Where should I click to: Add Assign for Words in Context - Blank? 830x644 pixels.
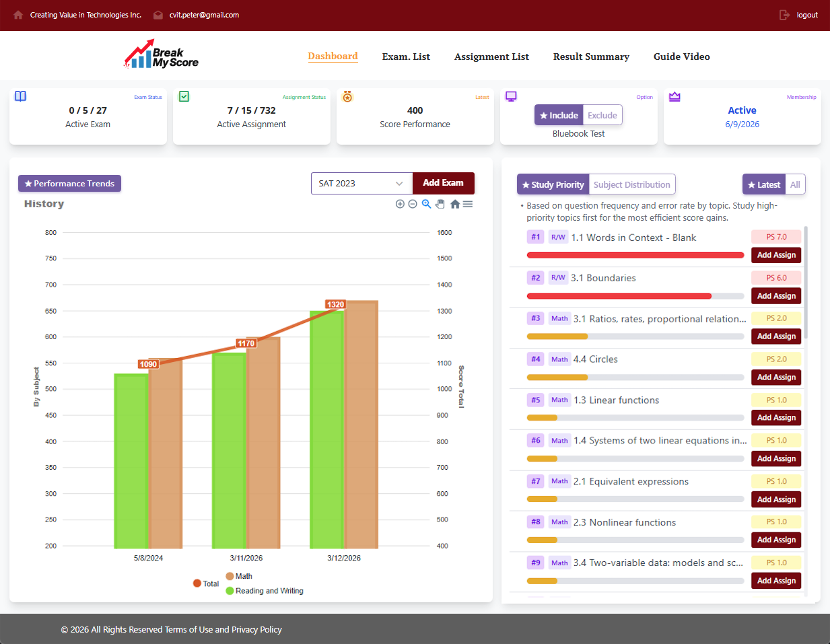tap(775, 255)
